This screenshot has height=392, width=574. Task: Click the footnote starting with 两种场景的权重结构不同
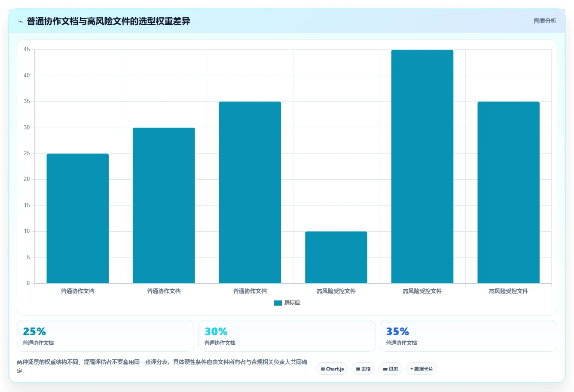coord(162,366)
